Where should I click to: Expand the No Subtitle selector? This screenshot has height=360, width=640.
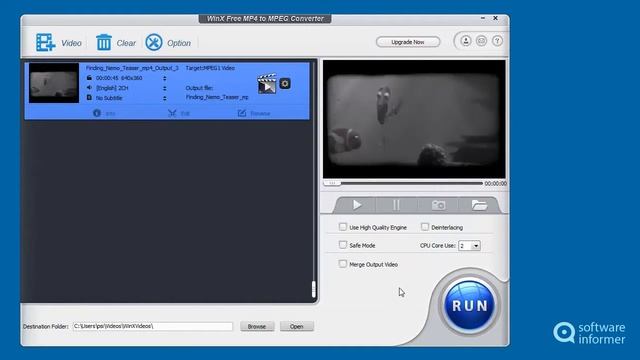coord(164,98)
